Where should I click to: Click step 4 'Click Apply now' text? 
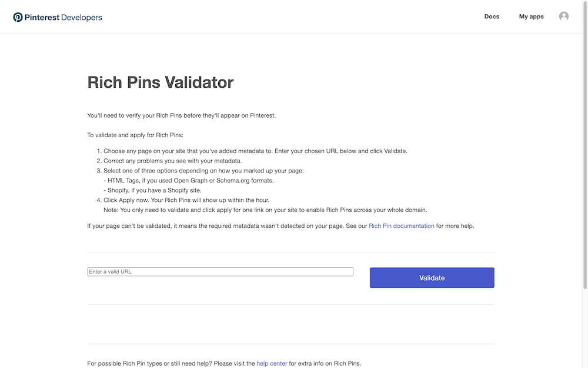186,200
